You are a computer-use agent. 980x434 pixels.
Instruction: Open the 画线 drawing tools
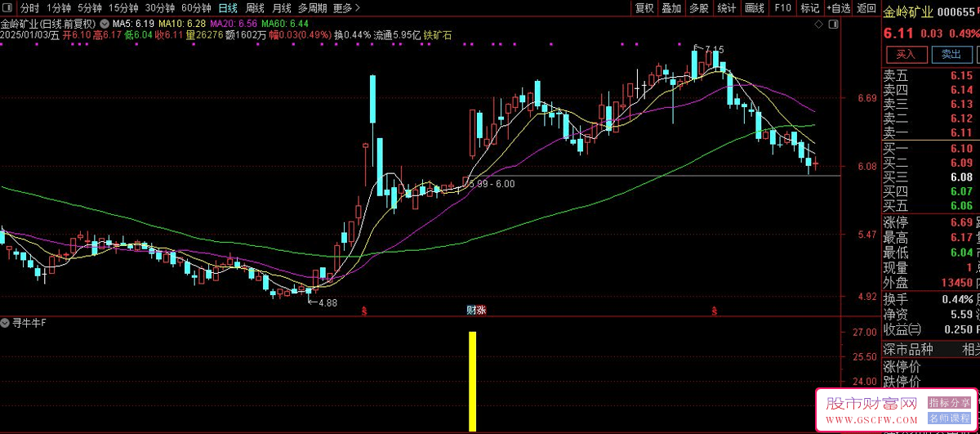coord(755,8)
